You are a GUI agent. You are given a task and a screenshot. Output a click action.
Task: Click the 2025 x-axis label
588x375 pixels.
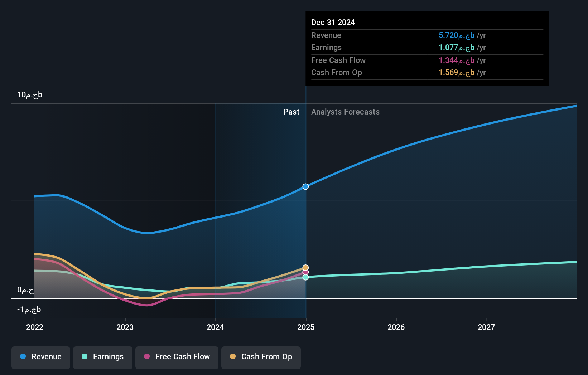306,327
